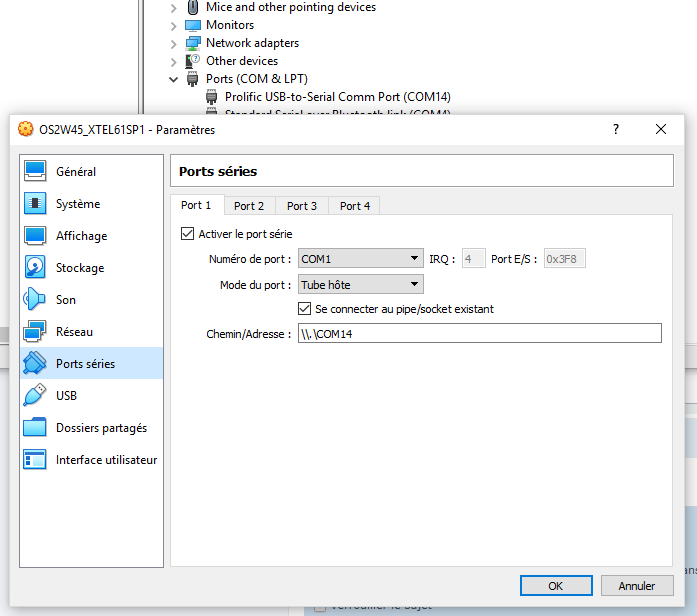Switch to the Port 4 tab
Viewport: 697px width, 616px height.
tap(355, 206)
